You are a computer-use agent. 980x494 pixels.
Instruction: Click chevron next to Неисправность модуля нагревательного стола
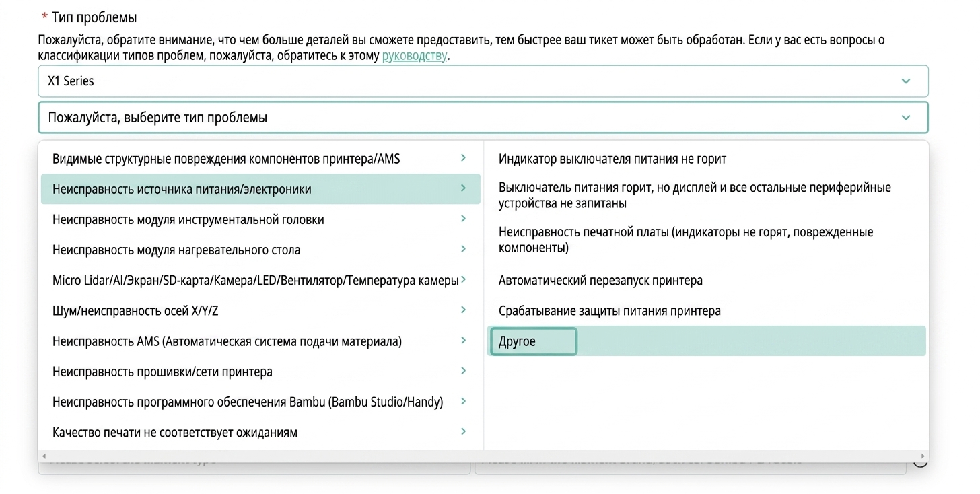pos(463,249)
